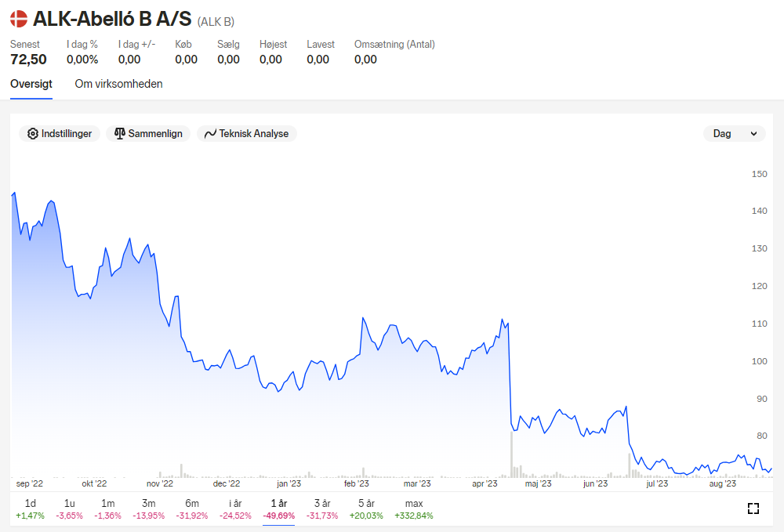Select the 1u time range
This screenshot has height=532, width=784.
click(x=70, y=509)
